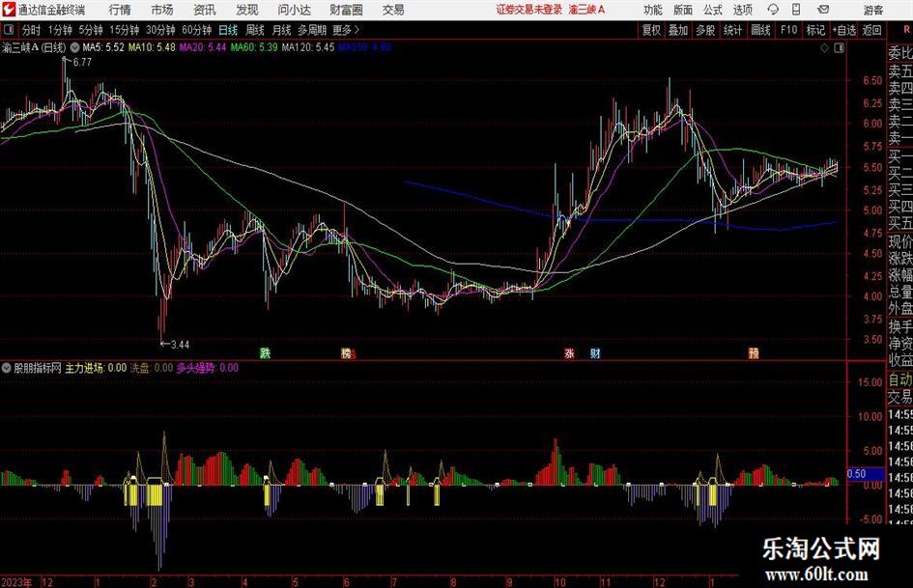
Task: Open the mobile phone icon in title bar
Action: coord(796,10)
